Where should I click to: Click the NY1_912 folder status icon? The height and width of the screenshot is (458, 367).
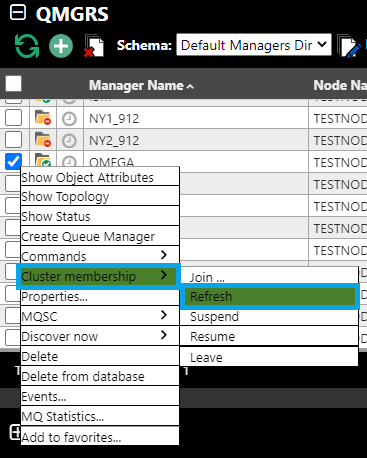pos(43,118)
